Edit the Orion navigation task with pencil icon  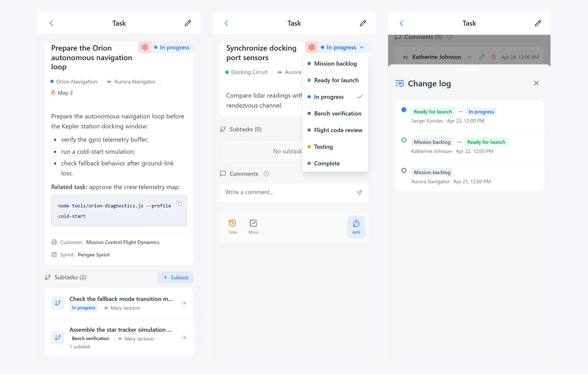[188, 23]
